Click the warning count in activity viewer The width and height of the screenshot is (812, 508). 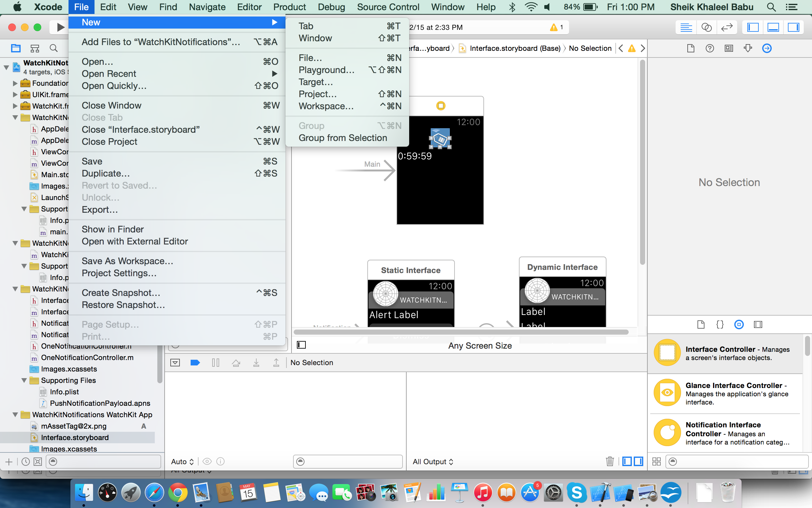(x=557, y=27)
